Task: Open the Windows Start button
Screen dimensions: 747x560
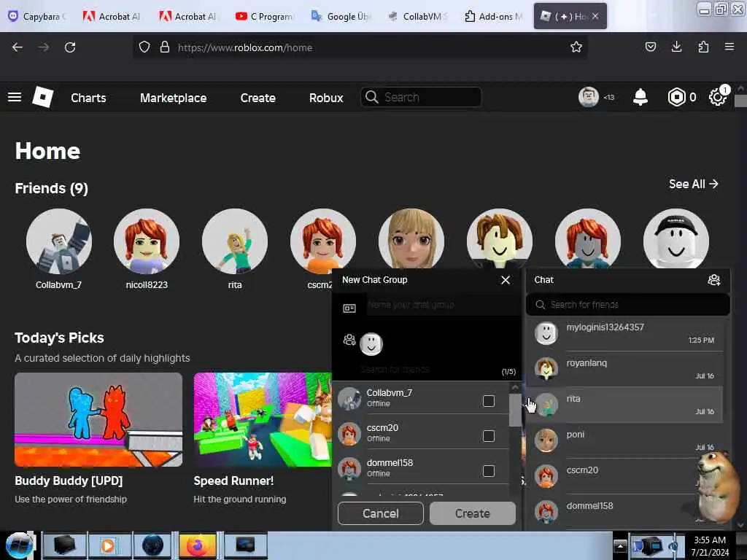Action: (x=19, y=545)
